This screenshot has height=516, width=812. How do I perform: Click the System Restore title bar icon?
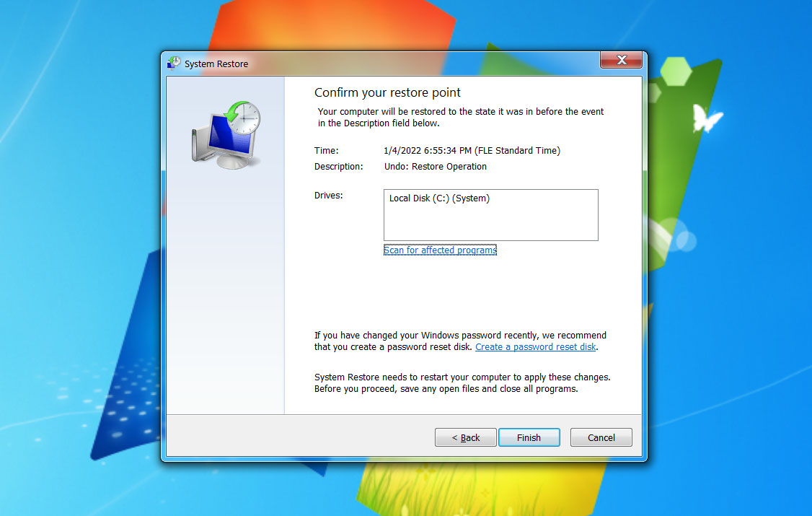point(174,64)
